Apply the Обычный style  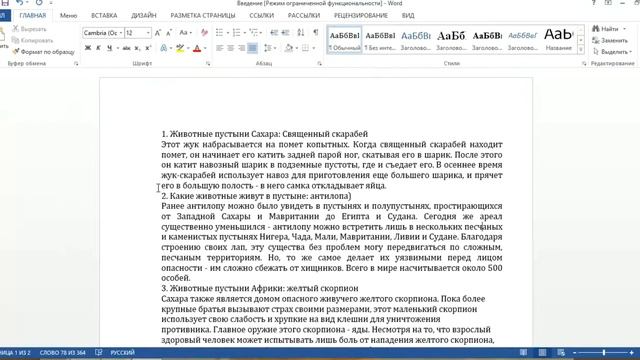[344, 40]
